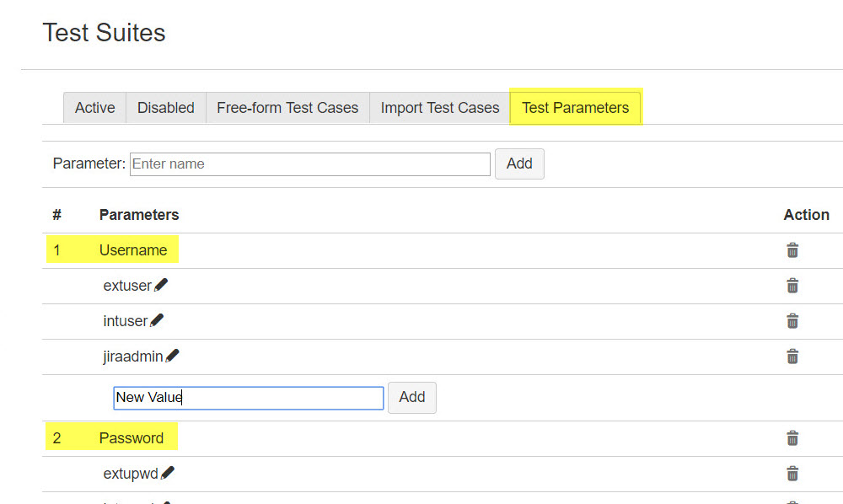Edit the extupwd password value
The image size is (843, 504).
(x=168, y=474)
